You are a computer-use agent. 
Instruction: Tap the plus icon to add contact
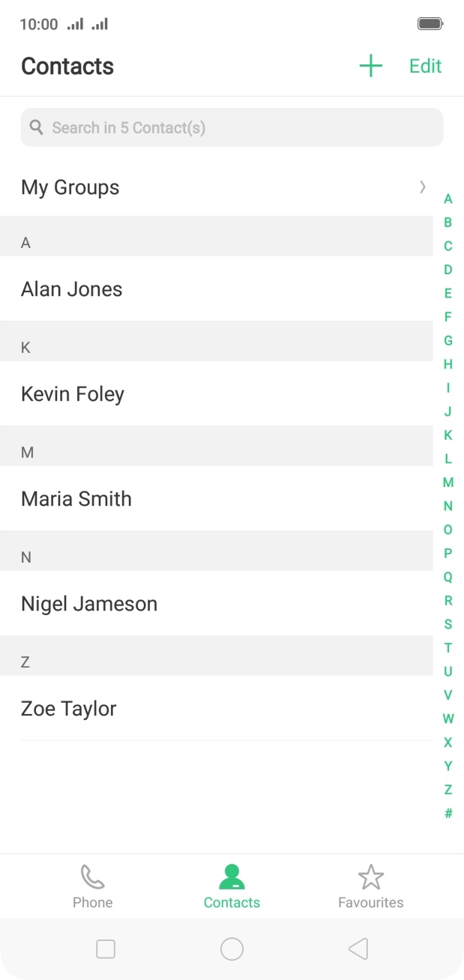point(370,66)
